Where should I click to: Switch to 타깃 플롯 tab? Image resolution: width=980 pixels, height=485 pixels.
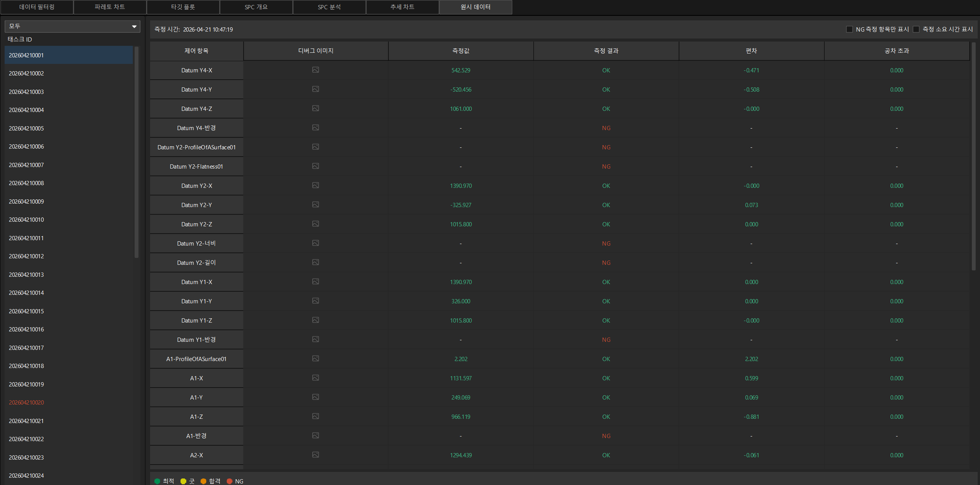pos(183,7)
